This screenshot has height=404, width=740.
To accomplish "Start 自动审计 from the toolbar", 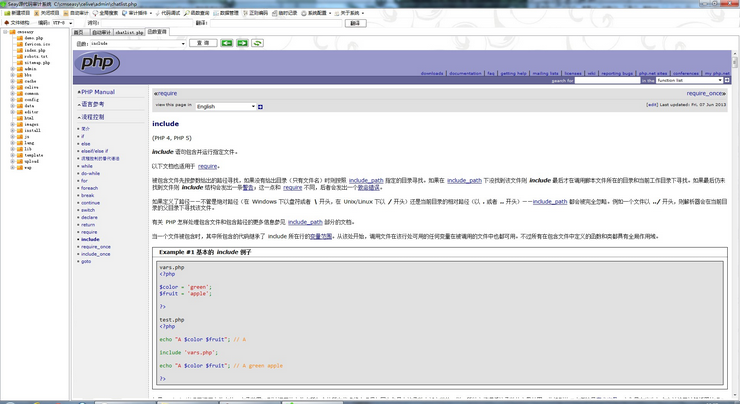I will pyautogui.click(x=76, y=13).
